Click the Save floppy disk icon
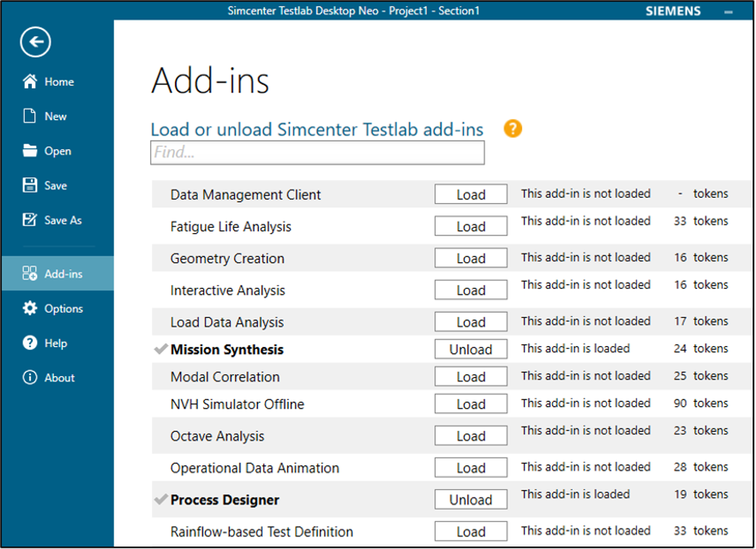756x549 pixels. 30,186
